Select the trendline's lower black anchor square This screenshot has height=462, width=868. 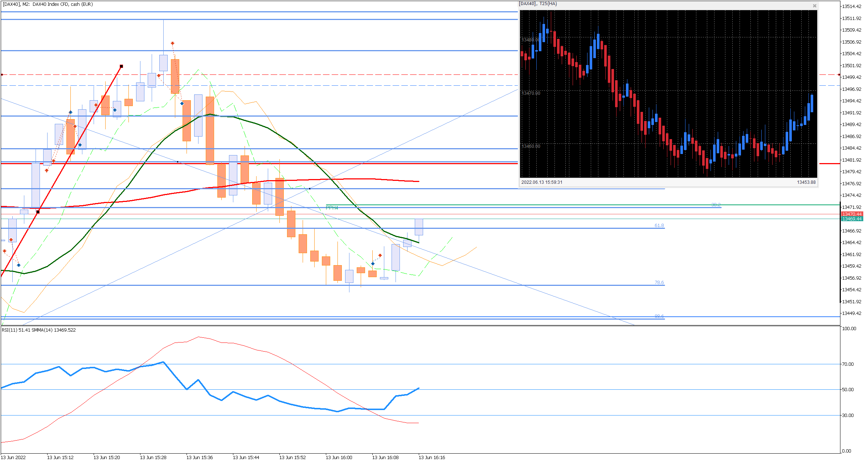[38, 212]
